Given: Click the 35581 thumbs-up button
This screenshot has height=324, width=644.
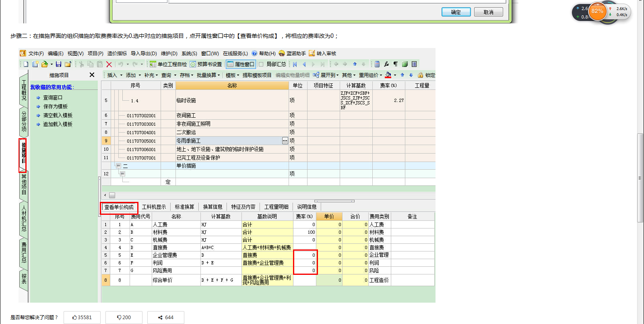Looking at the screenshot, I should pyautogui.click(x=82, y=318).
